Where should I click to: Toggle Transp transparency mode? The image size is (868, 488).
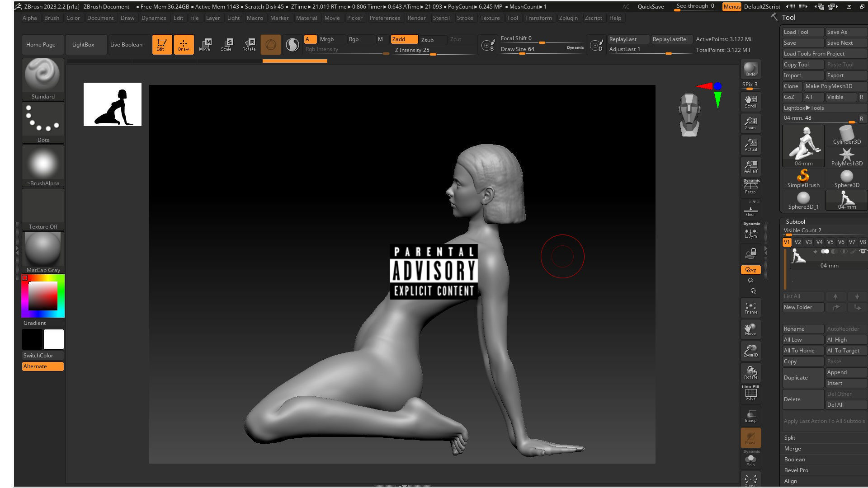pos(750,416)
